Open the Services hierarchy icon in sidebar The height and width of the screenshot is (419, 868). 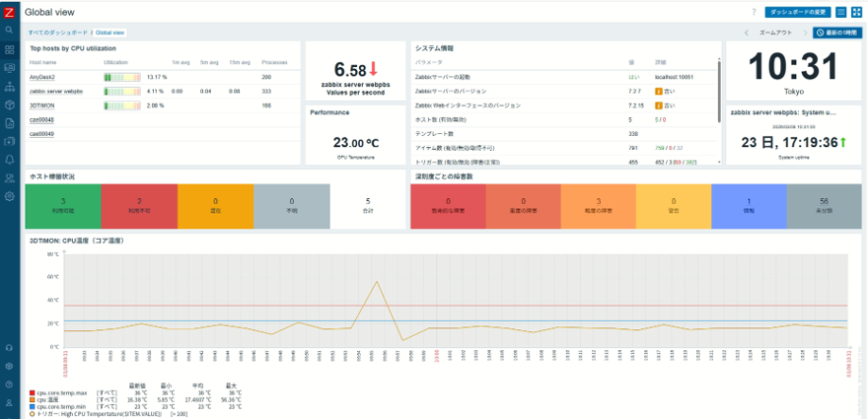point(9,87)
